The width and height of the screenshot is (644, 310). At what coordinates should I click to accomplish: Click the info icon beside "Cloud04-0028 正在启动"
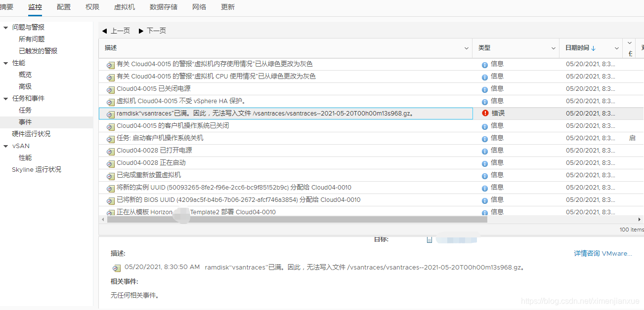pos(484,163)
